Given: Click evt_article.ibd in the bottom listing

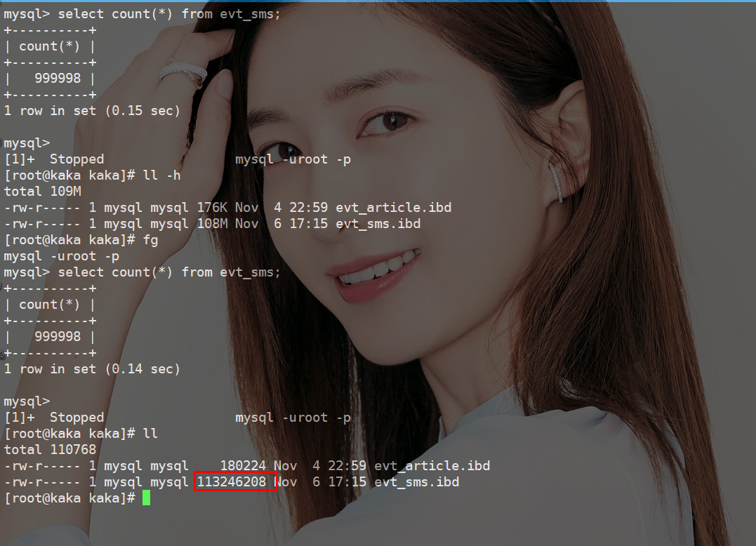Looking at the screenshot, I should click(x=432, y=465).
